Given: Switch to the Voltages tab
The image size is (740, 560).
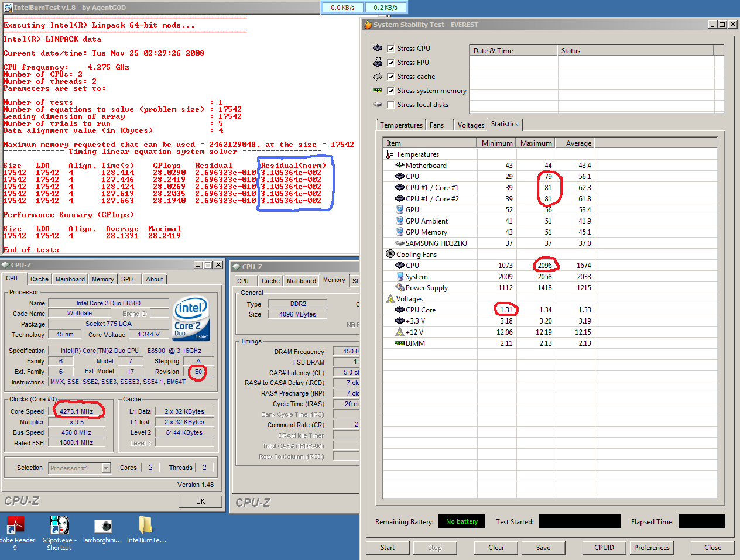Looking at the screenshot, I should 471,125.
